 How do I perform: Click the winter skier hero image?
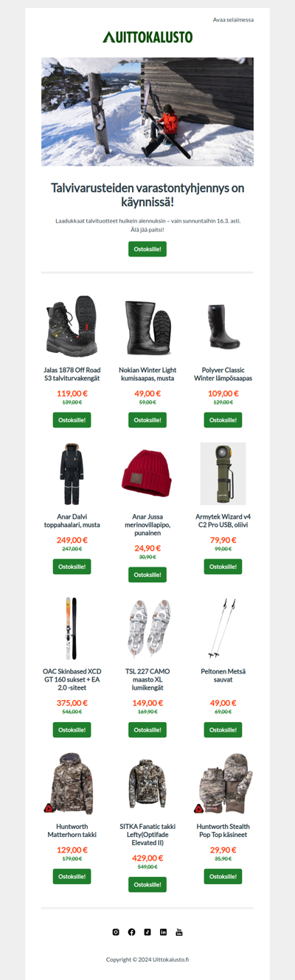(147, 112)
